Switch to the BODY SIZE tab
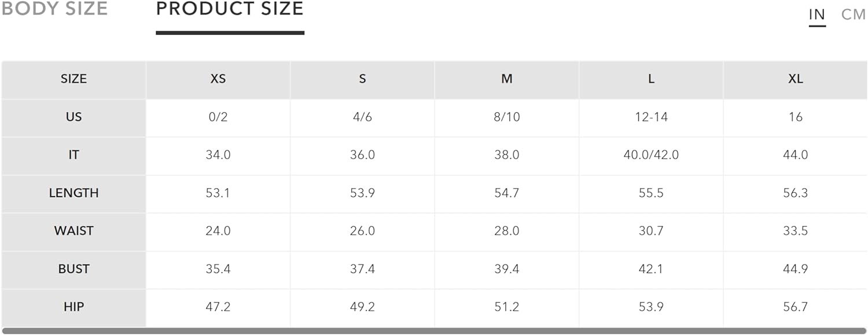The width and height of the screenshot is (868, 335). [54, 9]
